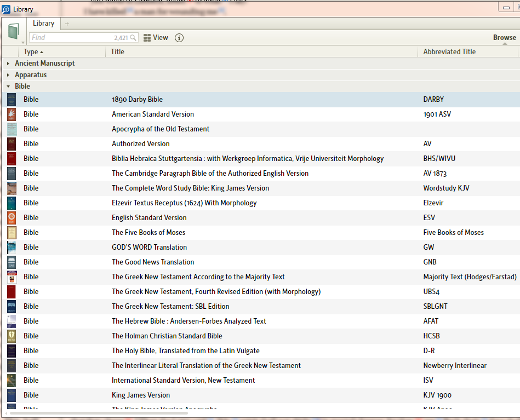Click the AFAT abbreviation cell
The width and height of the screenshot is (520, 420).
431,321
